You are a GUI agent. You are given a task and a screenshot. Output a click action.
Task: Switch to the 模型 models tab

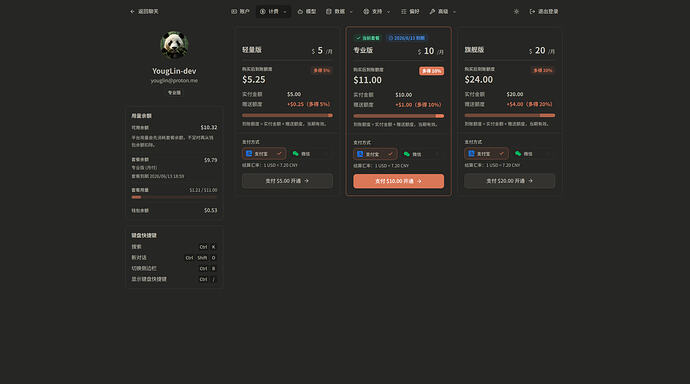tap(307, 11)
